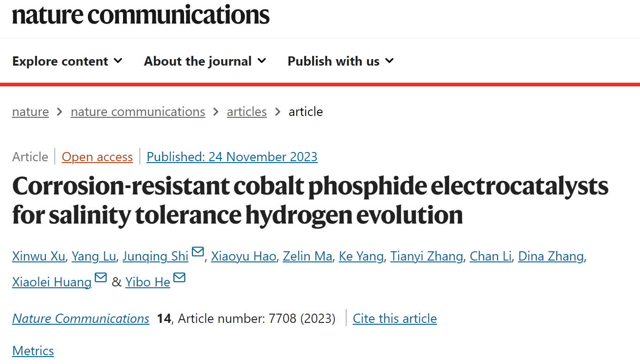The height and width of the screenshot is (364, 640).
Task: Click the Open access link
Action: 98,157
